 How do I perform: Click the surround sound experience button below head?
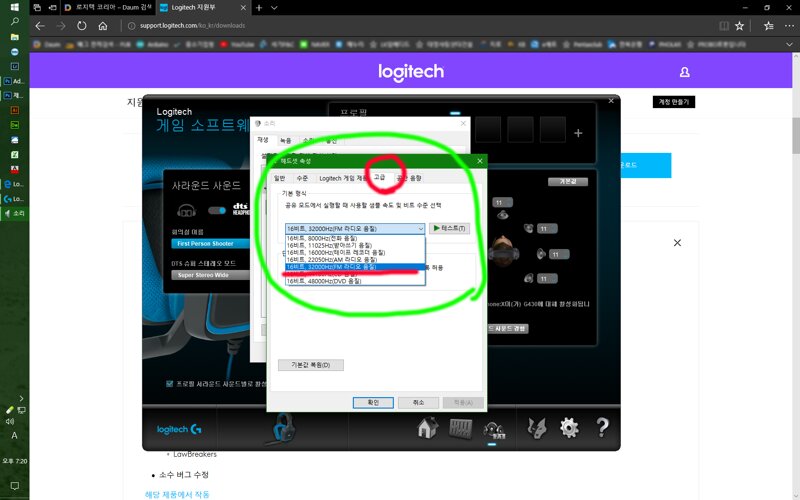[508, 329]
